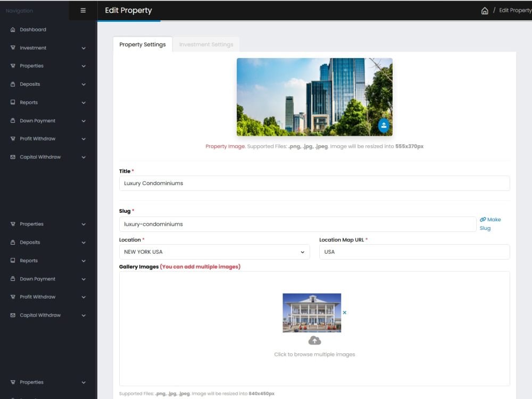Screen dimensions: 532x399
Task: Click the blue upload button on the property image
Action: (384, 126)
